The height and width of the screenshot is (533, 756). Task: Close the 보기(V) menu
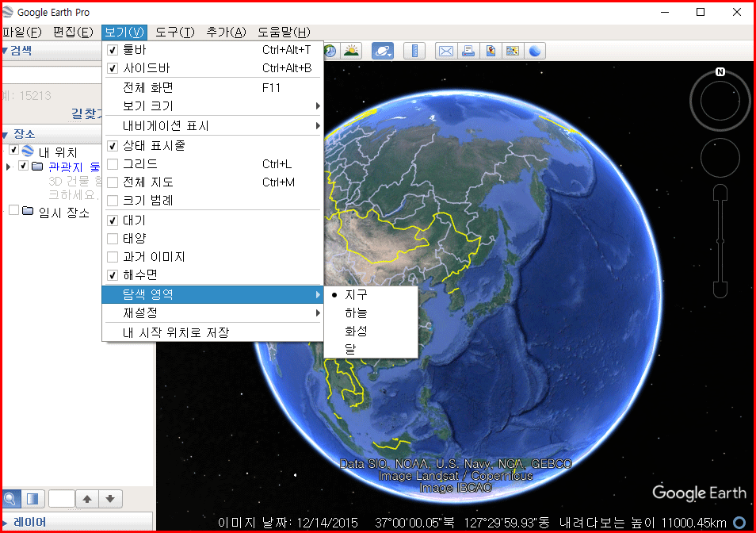124,33
